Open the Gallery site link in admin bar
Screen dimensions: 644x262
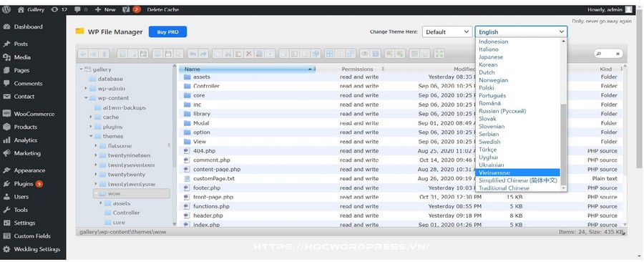coord(31,9)
